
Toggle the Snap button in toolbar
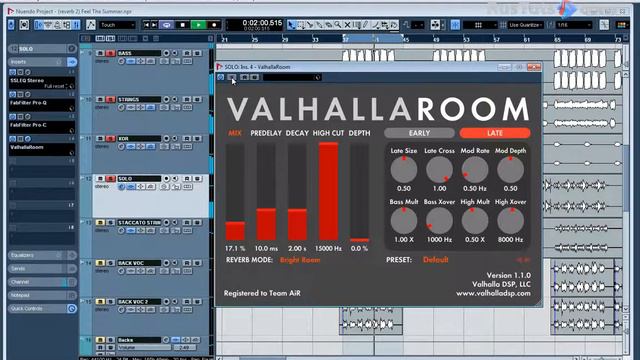pos(455,25)
